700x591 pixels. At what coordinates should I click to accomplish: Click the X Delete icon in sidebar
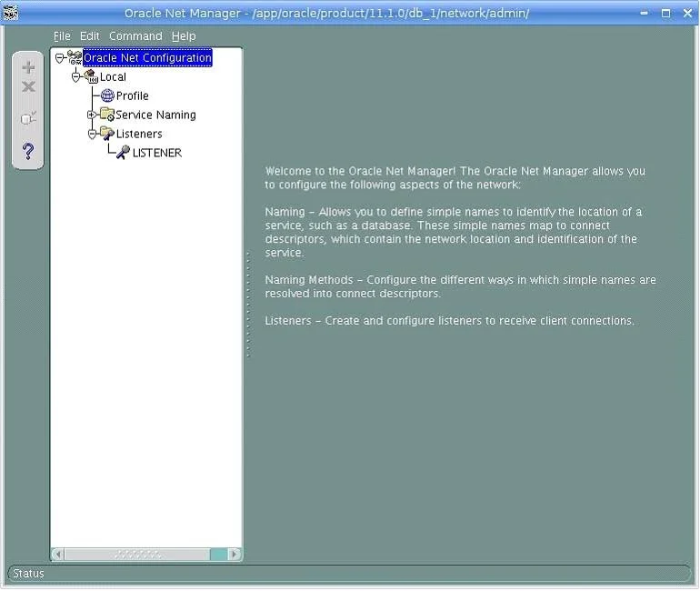point(28,86)
